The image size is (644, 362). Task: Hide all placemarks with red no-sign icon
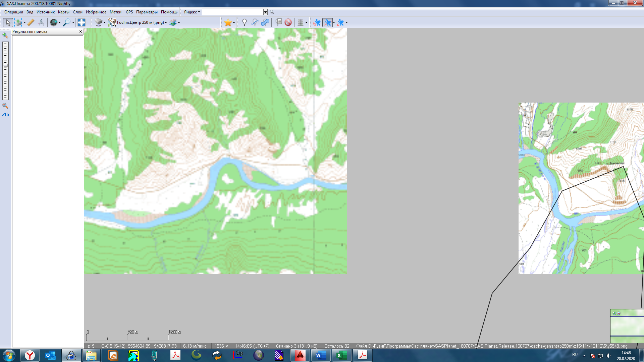coord(288,22)
